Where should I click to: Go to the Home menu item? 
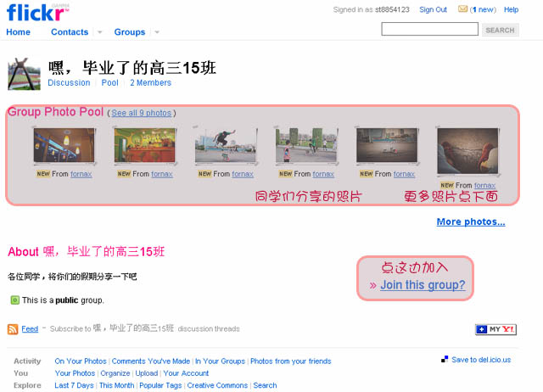pyautogui.click(x=19, y=32)
